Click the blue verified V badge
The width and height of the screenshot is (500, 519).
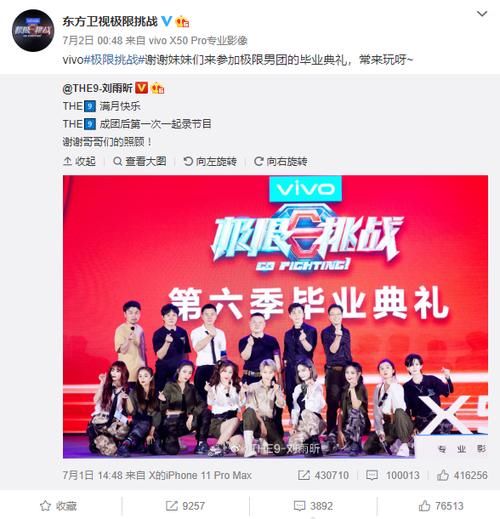tap(166, 22)
